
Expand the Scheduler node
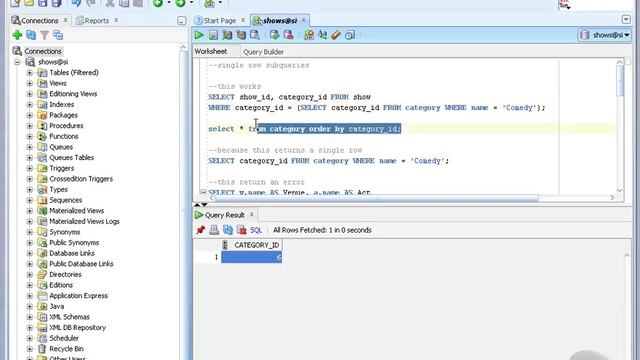(x=29, y=338)
